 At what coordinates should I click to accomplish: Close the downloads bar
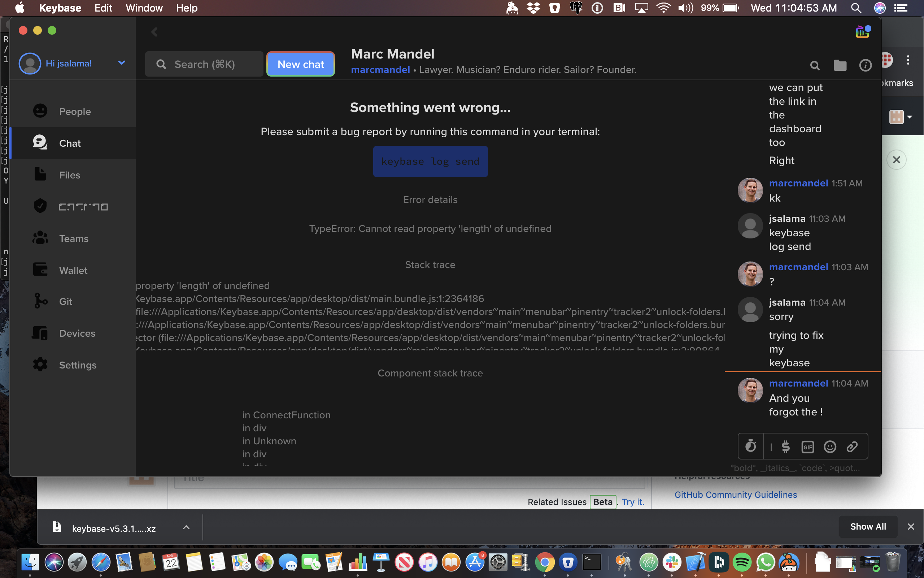(x=911, y=527)
